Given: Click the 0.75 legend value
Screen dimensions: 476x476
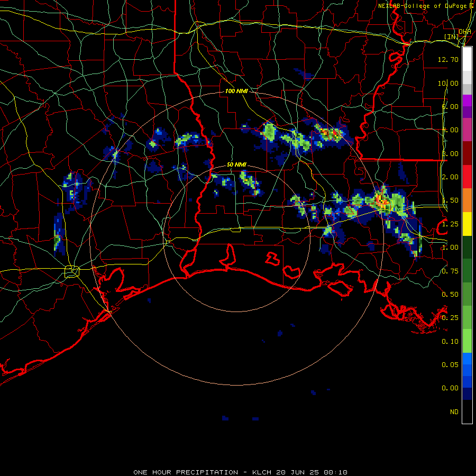Looking at the screenshot, I should [450, 271].
